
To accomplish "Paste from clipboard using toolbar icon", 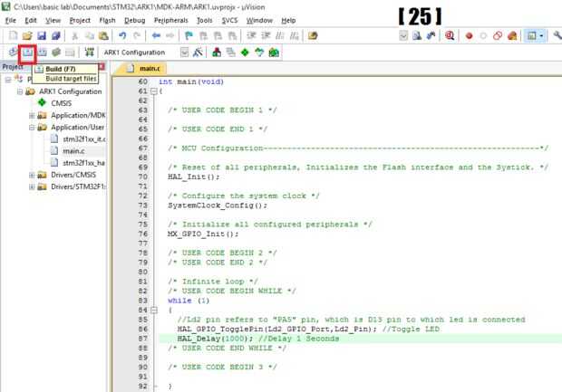I will 103,35.
